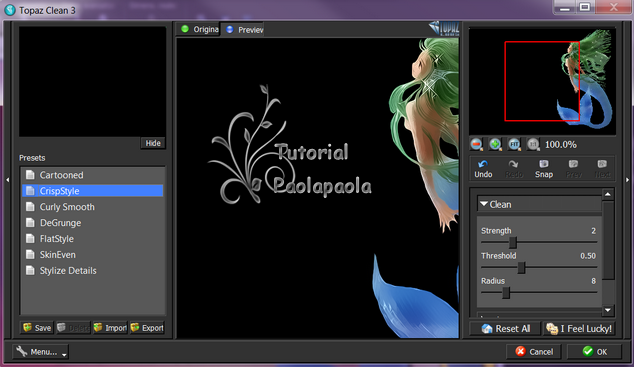
Task: Import a preset file
Action: 110,328
